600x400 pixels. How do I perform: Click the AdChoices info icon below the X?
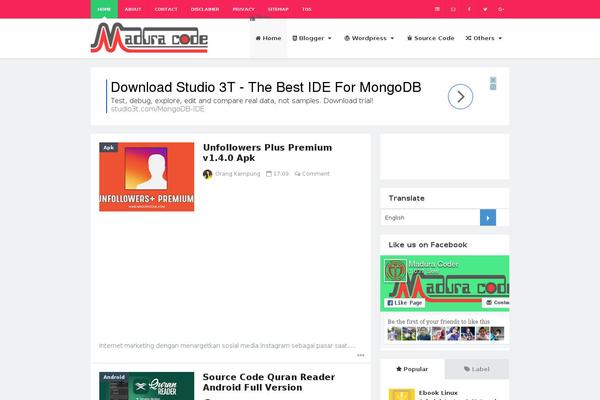(493, 87)
